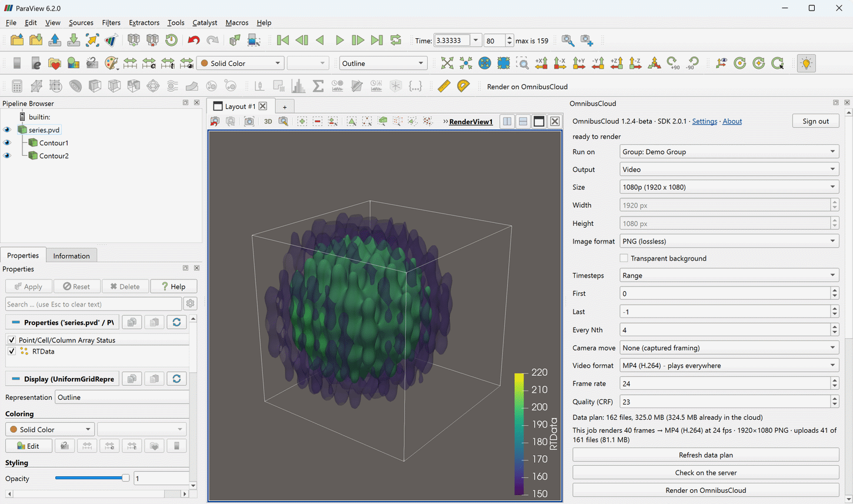Click the Protractor angle tool icon
Image resolution: width=853 pixels, height=504 pixels.
[x=464, y=86]
